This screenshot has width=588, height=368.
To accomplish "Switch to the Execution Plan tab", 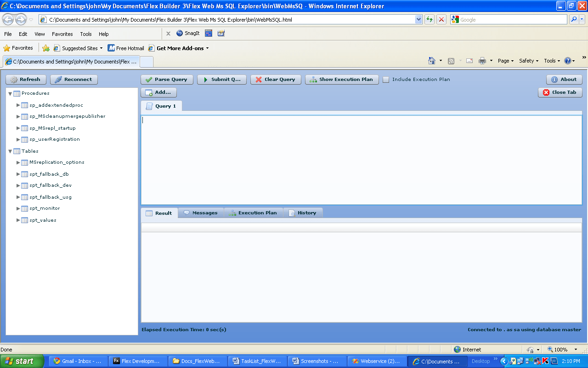I will (253, 213).
